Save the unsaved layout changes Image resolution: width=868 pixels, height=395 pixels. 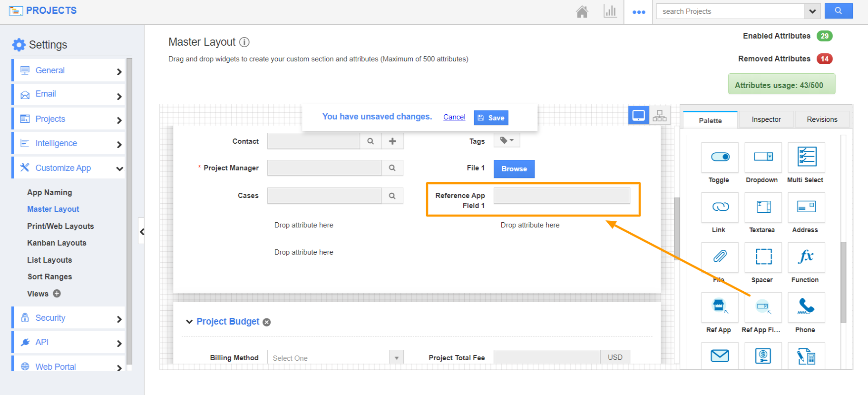pos(491,118)
